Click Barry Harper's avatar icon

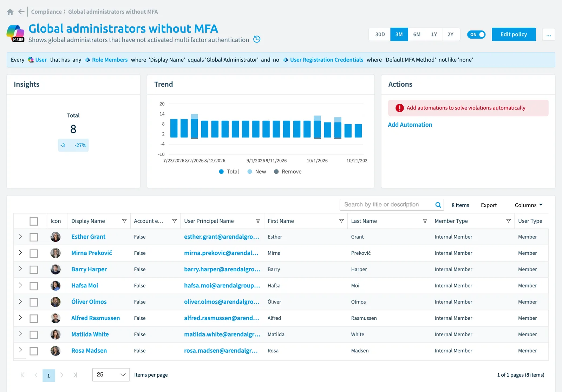pos(55,270)
